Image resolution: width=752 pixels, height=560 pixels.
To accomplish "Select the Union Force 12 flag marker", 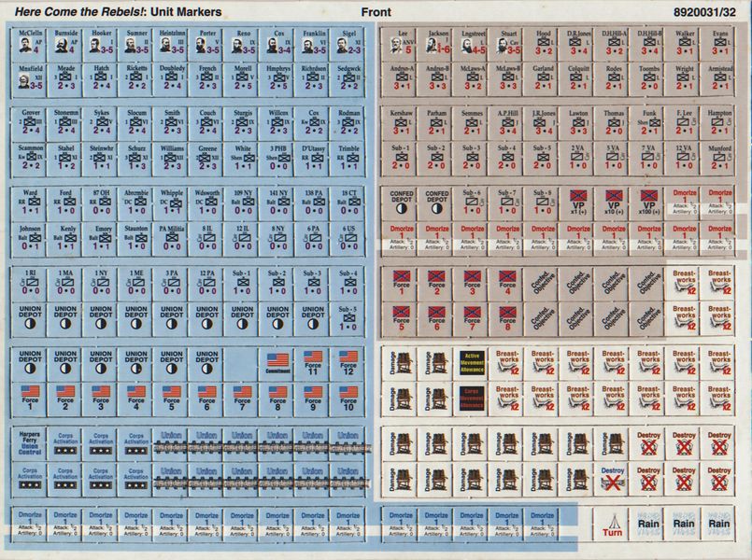I will pyautogui.click(x=348, y=364).
